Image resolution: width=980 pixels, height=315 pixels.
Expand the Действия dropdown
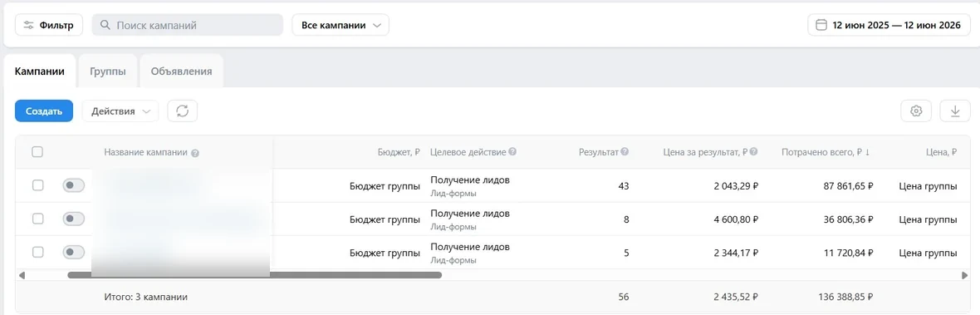tap(120, 111)
